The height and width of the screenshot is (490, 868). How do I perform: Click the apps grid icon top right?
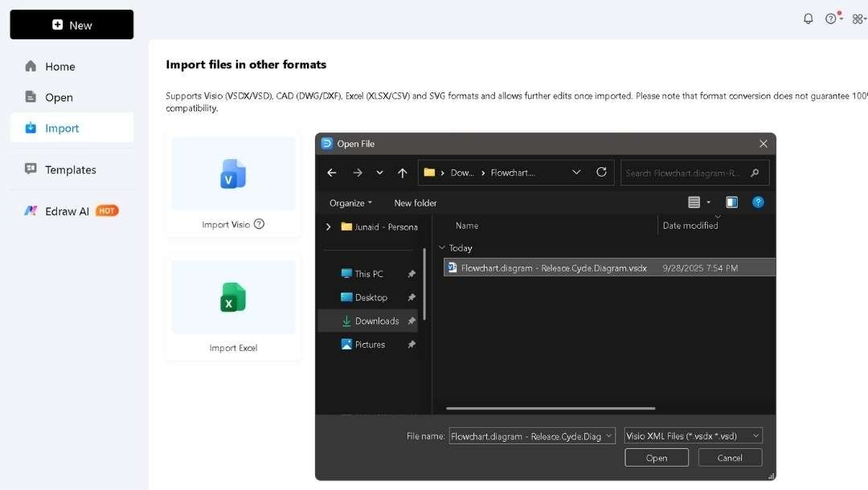click(858, 18)
